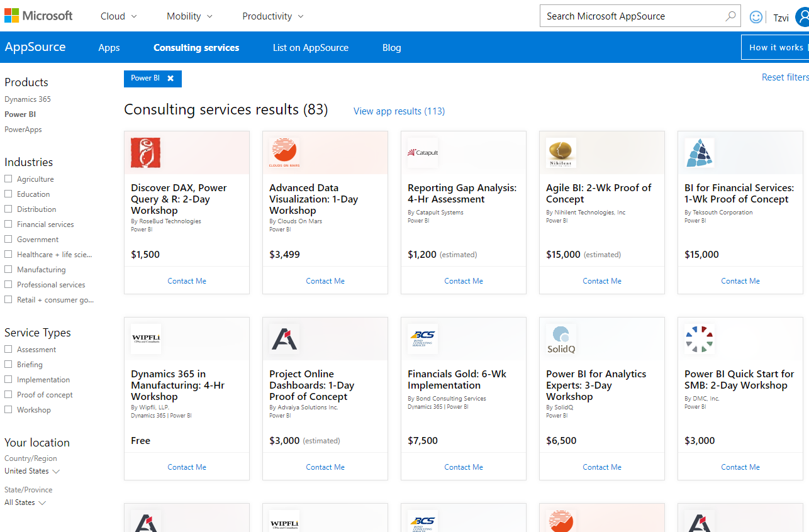Open the RoseBud Technologies logo
Viewport: 809px width, 532px height.
[146, 153]
